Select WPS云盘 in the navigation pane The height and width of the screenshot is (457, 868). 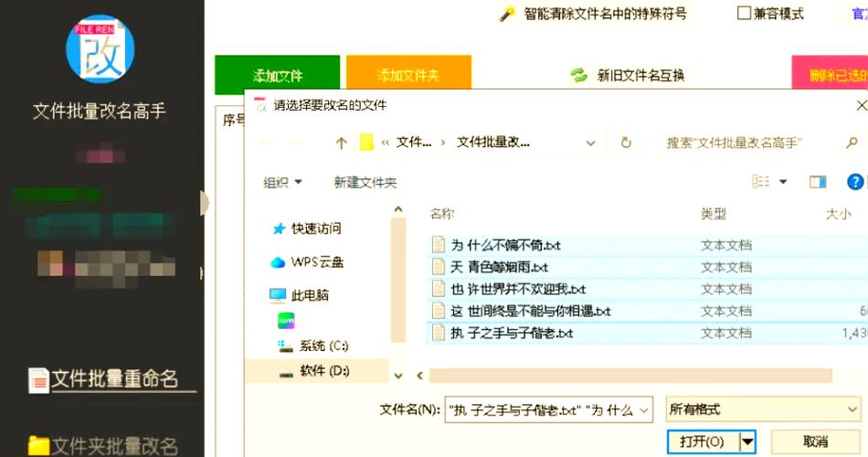(x=317, y=261)
